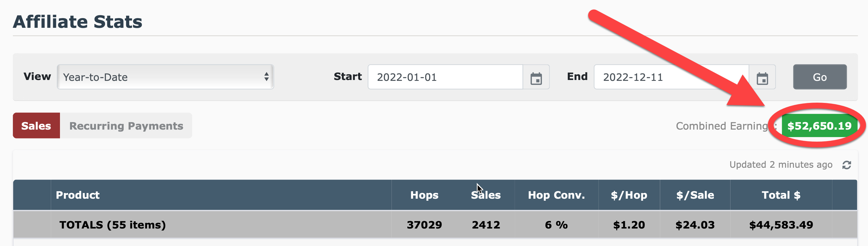Sort by the Product column header
The image size is (868, 246).
tap(78, 195)
